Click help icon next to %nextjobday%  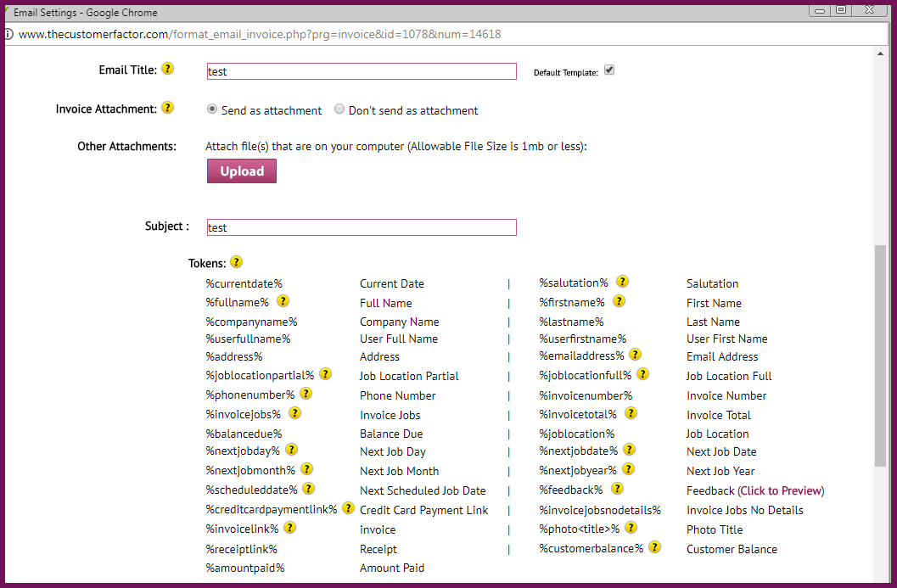point(292,450)
